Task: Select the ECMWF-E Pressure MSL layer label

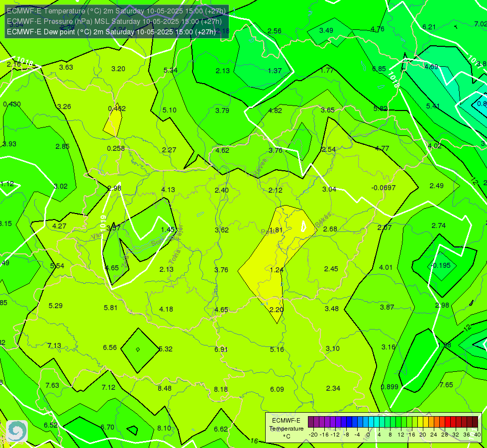Action: [114, 21]
